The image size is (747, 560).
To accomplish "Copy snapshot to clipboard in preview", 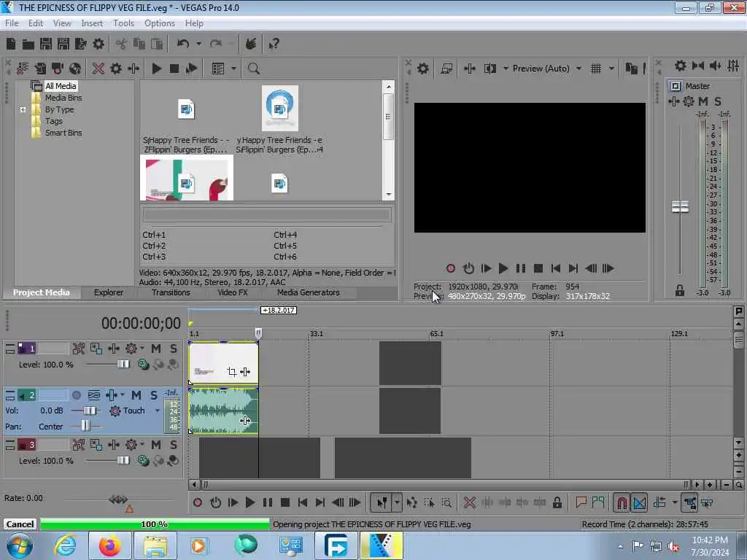I will [631, 69].
